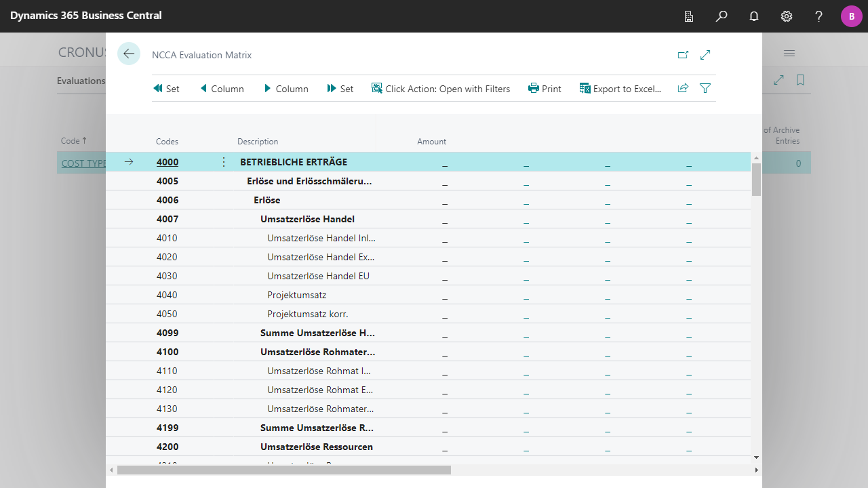Select row 4040 Projektumsatz

coord(296,295)
